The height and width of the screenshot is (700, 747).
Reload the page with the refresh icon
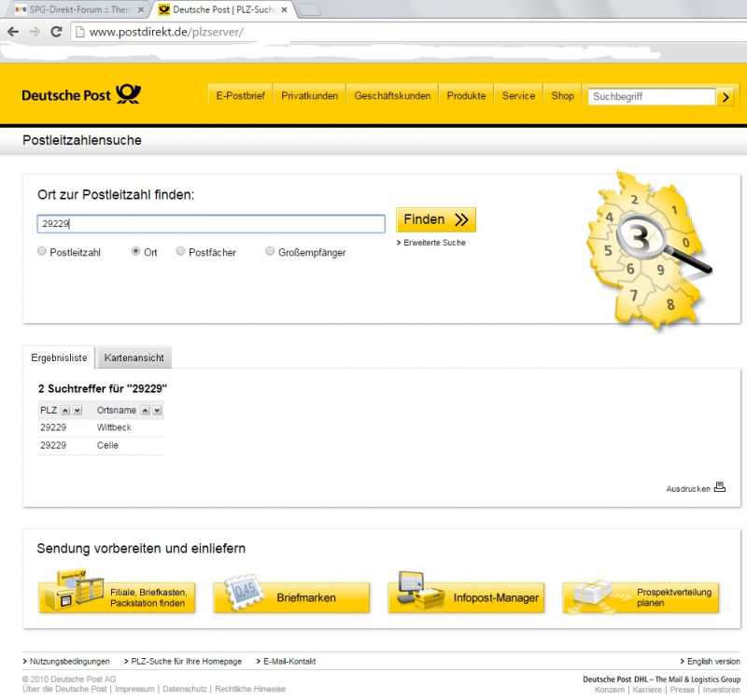(x=56, y=32)
